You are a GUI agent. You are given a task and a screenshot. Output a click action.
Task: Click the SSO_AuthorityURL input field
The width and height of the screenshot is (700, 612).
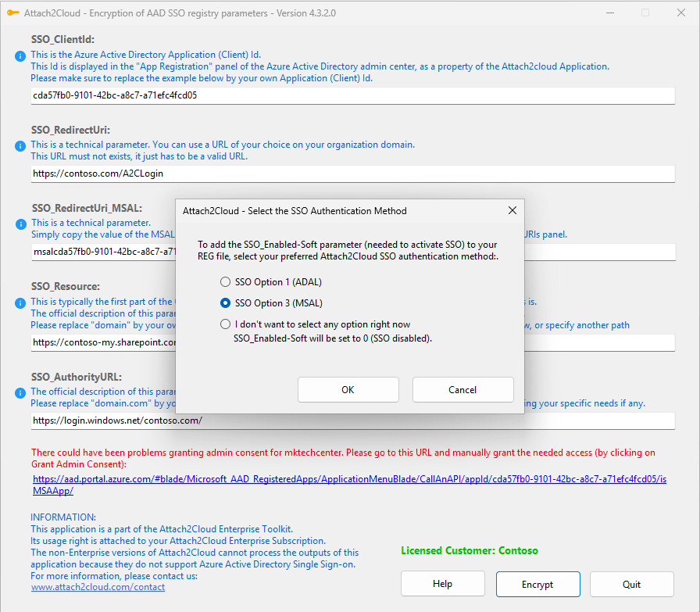point(350,421)
